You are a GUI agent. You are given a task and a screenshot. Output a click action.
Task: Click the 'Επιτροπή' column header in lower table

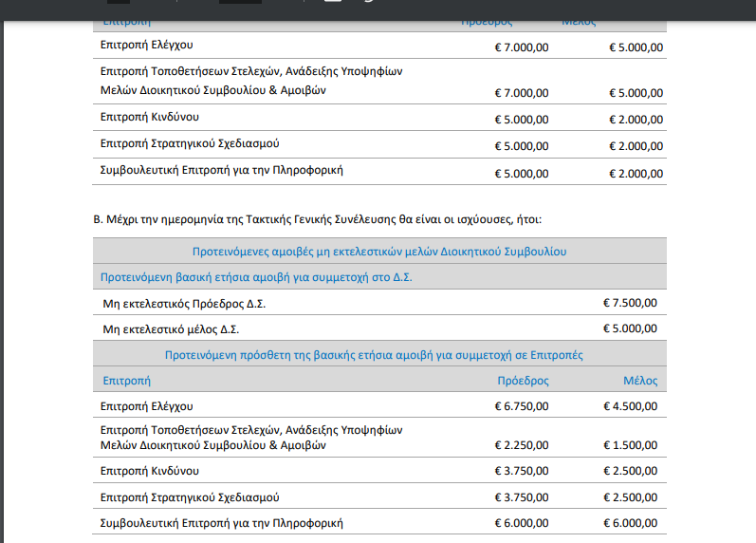pyautogui.click(x=126, y=381)
